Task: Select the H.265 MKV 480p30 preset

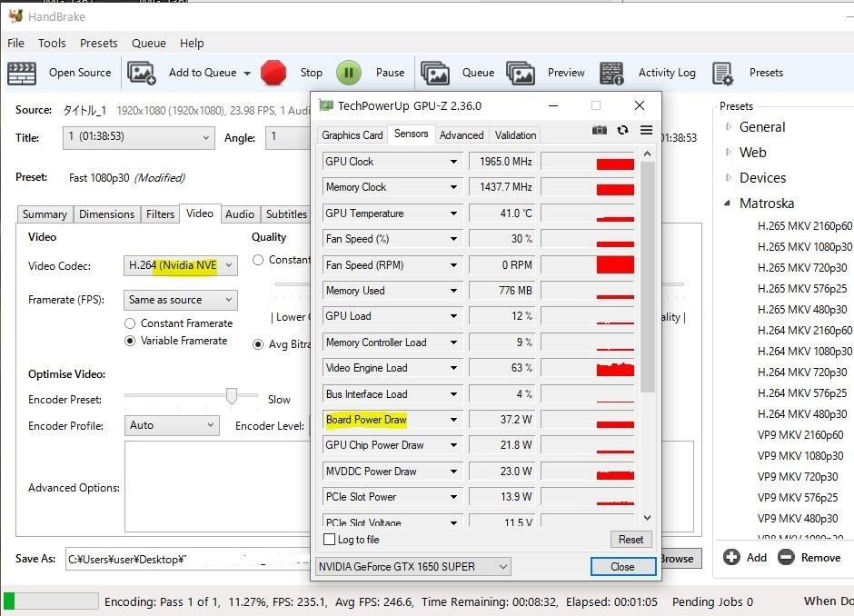Action: 801,310
